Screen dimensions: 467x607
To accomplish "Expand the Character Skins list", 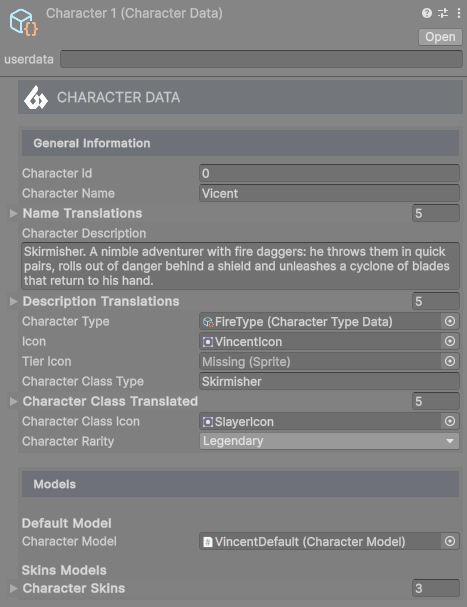I will tap(14, 588).
